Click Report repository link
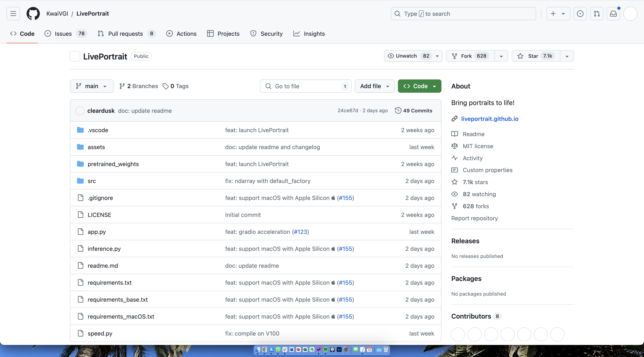This screenshot has height=357, width=644. tap(474, 218)
